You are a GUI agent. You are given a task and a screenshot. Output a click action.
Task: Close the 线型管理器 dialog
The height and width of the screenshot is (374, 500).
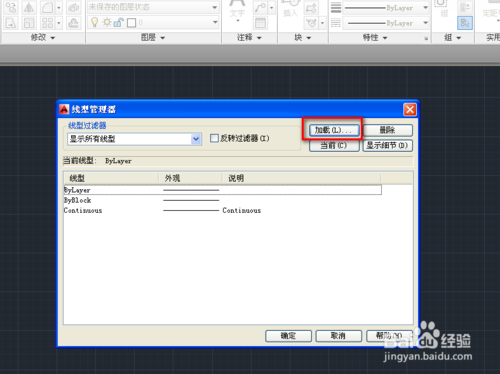coord(410,109)
